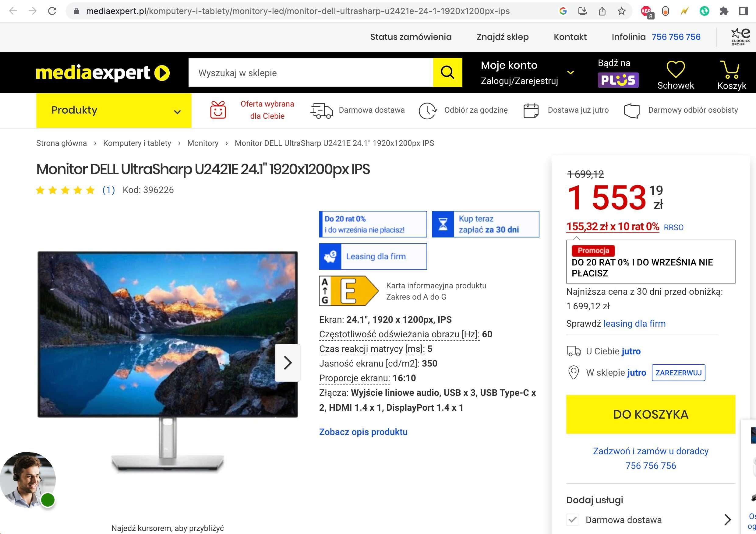Open Schowek heart wishlist
This screenshot has height=534, width=756.
point(675,75)
